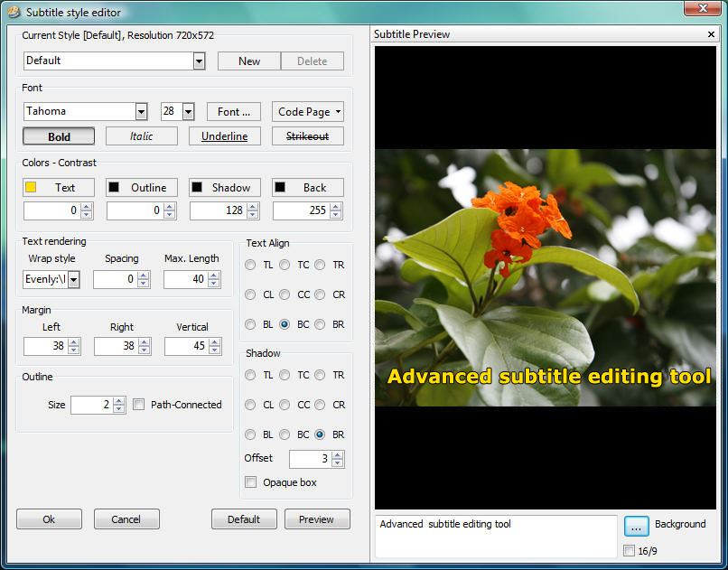Expand the Wrap style dropdown
This screenshot has height=570, width=728.
tap(74, 279)
